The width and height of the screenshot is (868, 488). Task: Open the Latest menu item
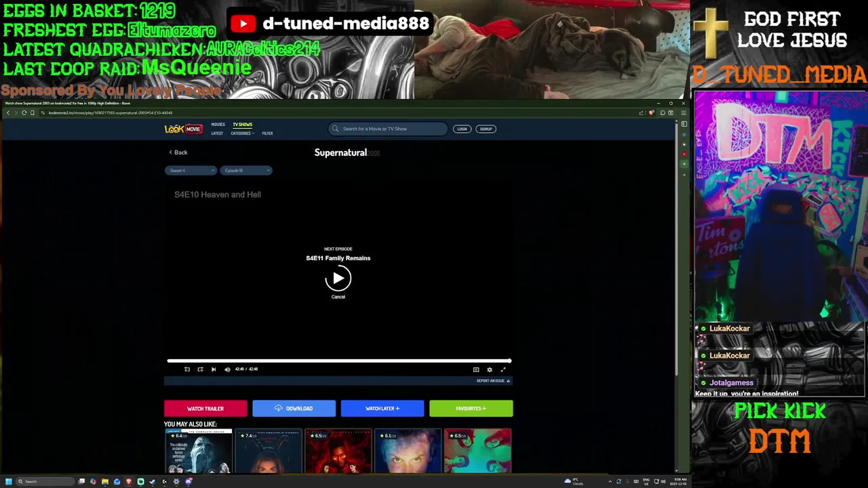tap(217, 134)
